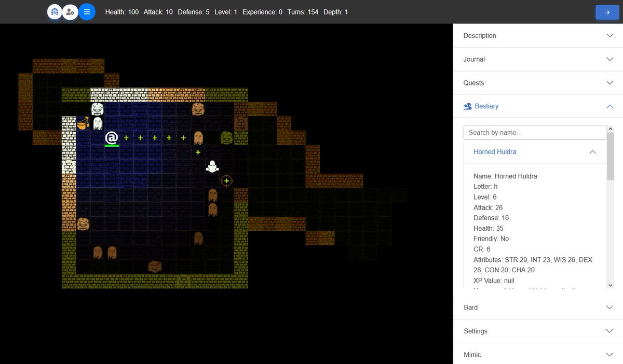Click the blue arrow button at top right
This screenshot has width=623, height=364.
coord(607,12)
